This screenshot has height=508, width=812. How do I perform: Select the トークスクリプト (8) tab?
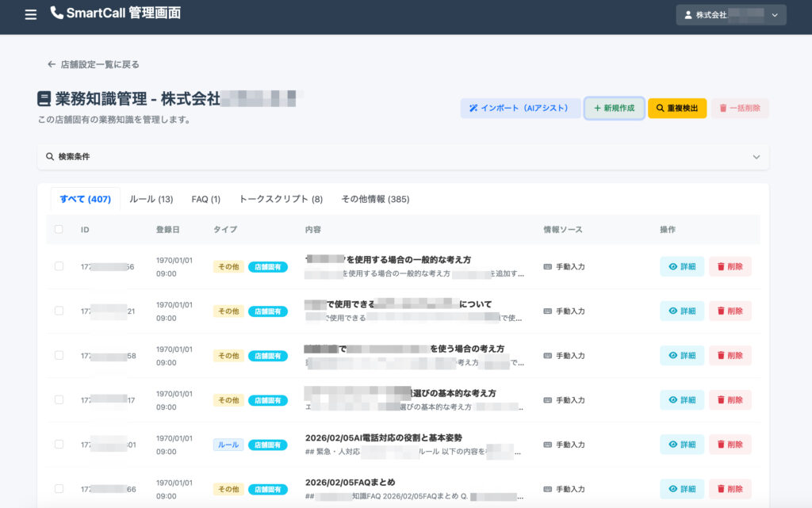tap(280, 200)
